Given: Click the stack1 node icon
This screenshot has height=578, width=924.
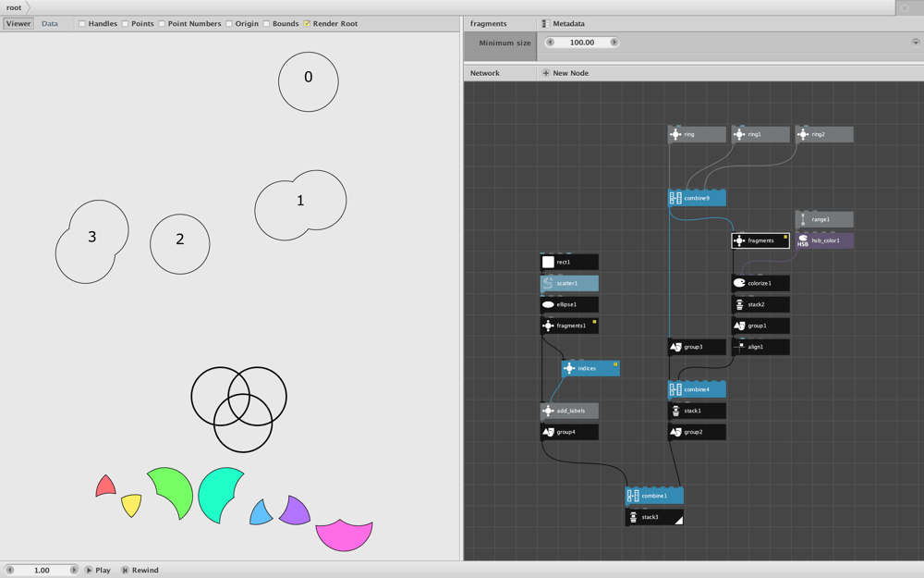Looking at the screenshot, I should [675, 411].
